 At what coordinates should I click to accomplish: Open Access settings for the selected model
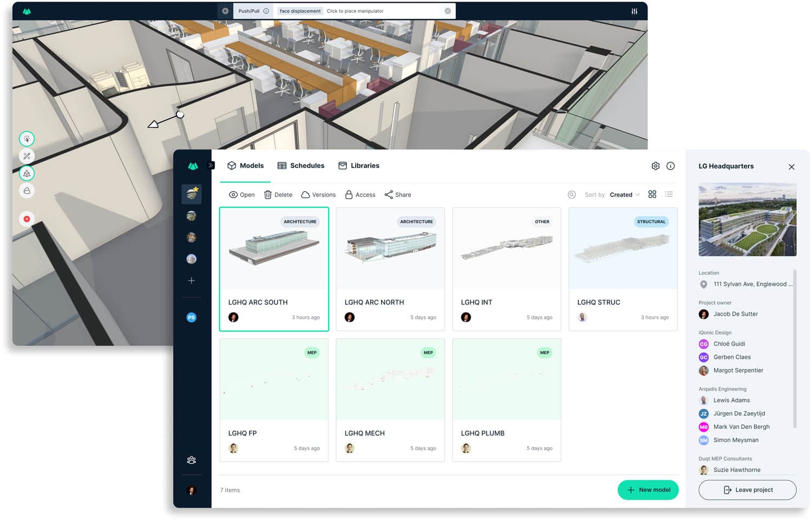(x=359, y=194)
